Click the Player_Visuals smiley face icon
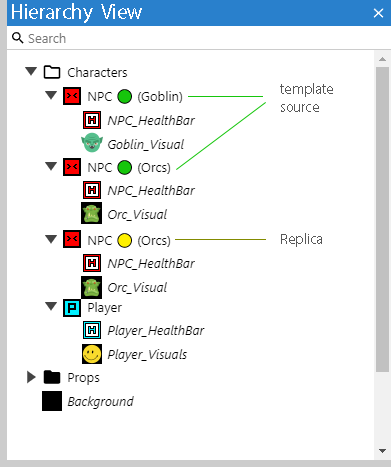The height and width of the screenshot is (467, 391). (92, 354)
